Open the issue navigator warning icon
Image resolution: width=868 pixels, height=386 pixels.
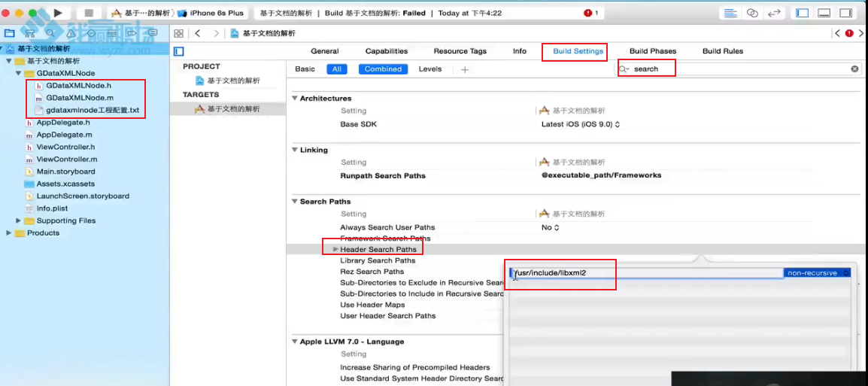71,33
